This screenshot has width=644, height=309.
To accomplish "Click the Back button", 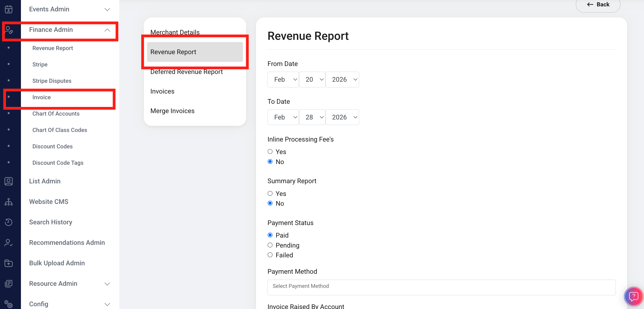I will click(x=598, y=5).
